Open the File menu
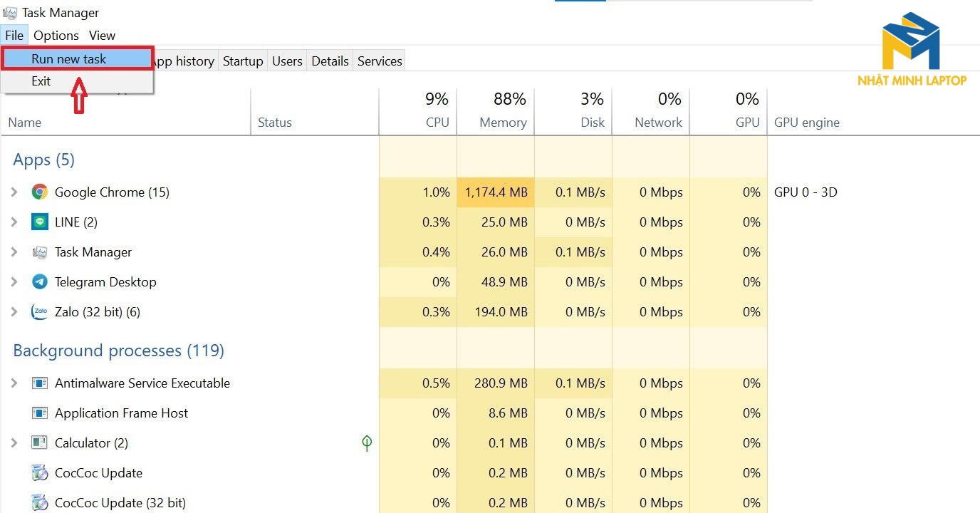Viewport: 980px width, 513px height. pos(14,35)
